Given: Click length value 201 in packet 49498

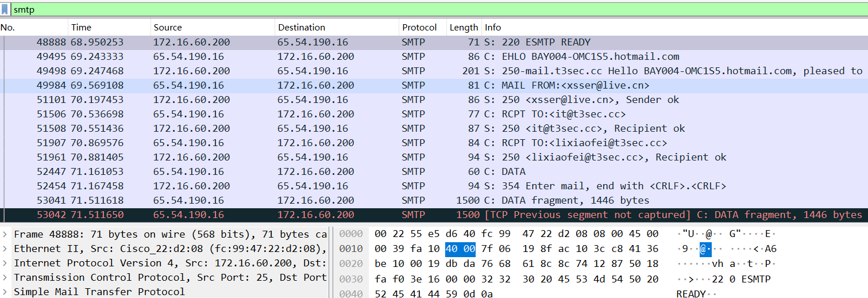Looking at the screenshot, I should coord(470,71).
